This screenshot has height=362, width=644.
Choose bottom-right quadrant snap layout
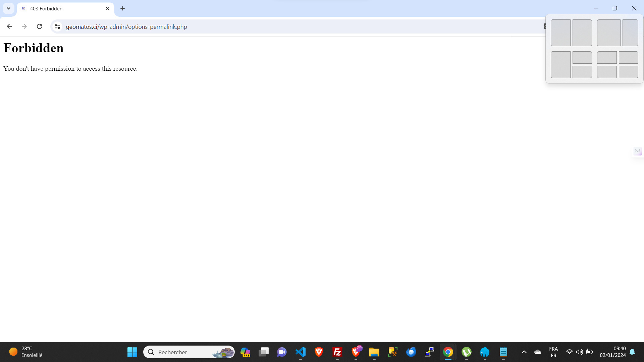tap(628, 72)
